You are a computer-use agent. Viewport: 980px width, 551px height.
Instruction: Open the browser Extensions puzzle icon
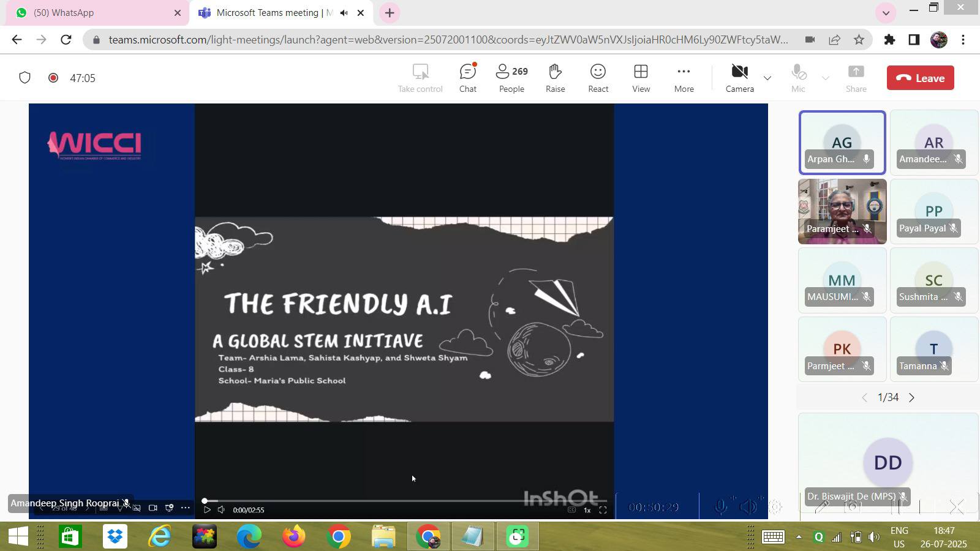point(889,40)
